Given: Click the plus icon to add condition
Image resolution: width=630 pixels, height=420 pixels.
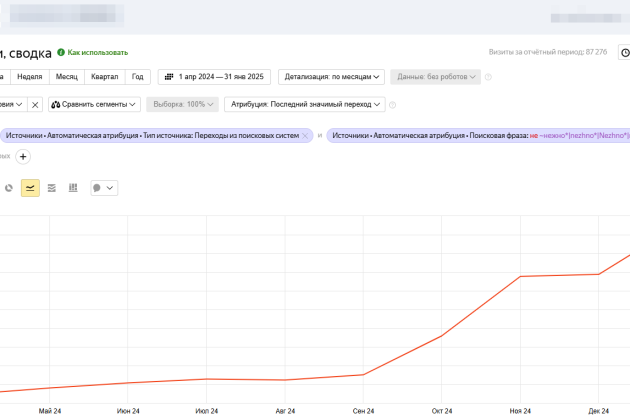Looking at the screenshot, I should pos(23,156).
